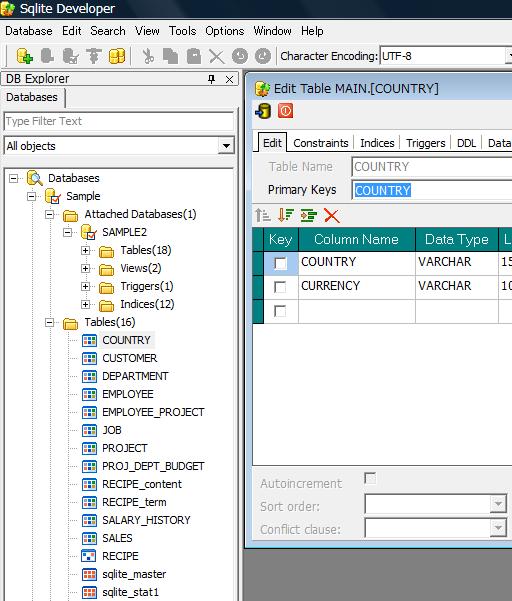Check the Key box for COUNTRY column
The height and width of the screenshot is (601, 512).
click(x=280, y=263)
